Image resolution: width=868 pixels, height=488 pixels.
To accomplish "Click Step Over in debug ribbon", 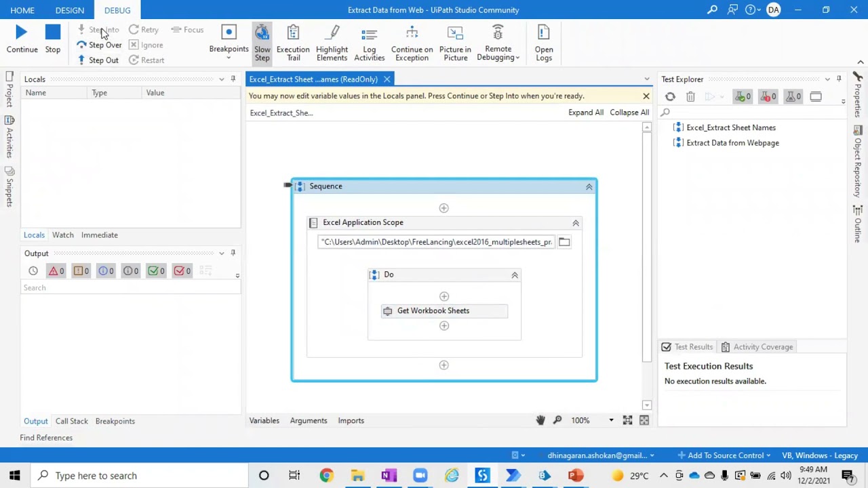I will pos(99,45).
